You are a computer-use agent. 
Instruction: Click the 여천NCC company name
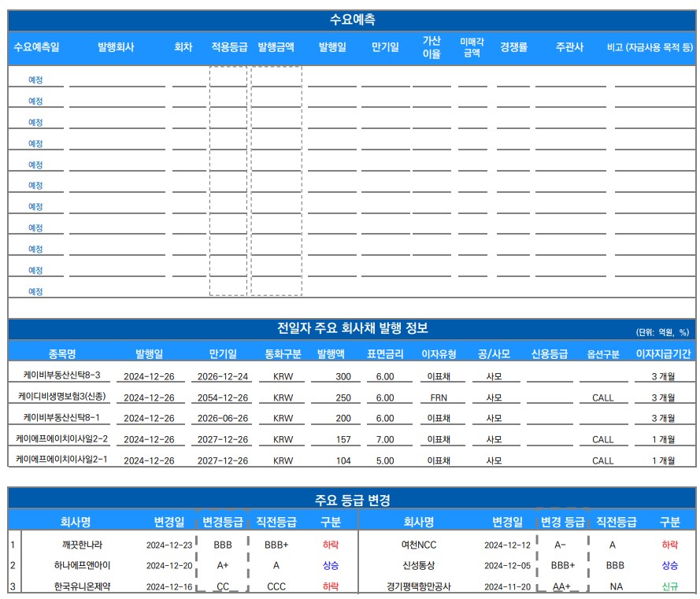(x=418, y=544)
